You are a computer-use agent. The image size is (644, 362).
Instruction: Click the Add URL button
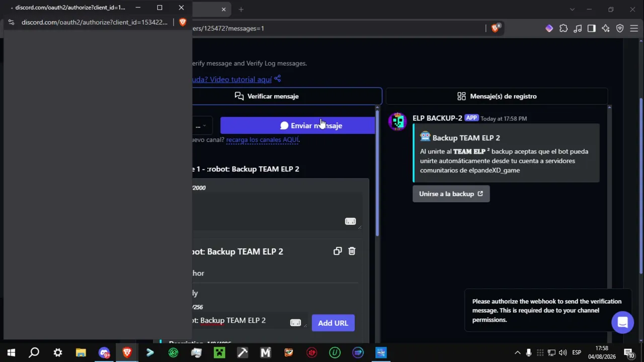[333, 323]
